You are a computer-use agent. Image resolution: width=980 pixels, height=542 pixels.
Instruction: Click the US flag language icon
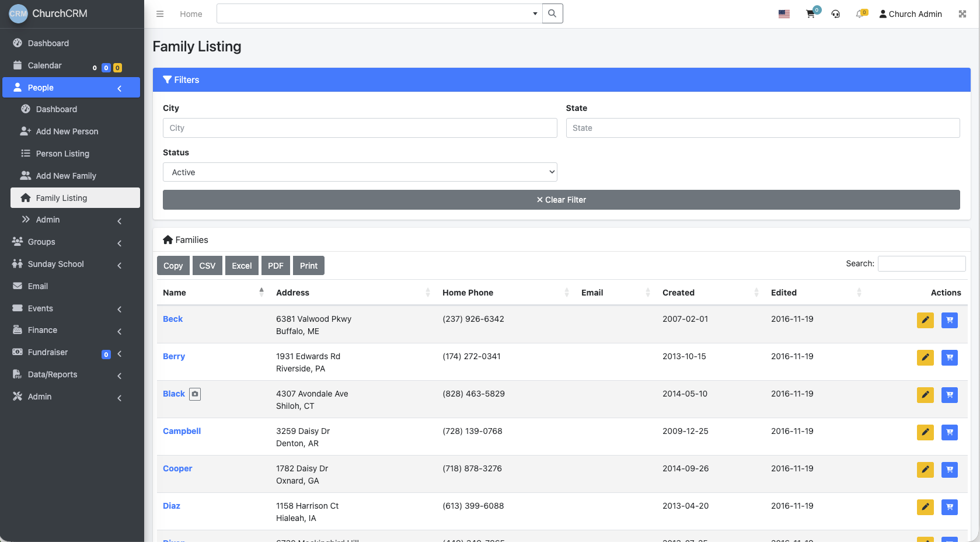[x=784, y=13]
